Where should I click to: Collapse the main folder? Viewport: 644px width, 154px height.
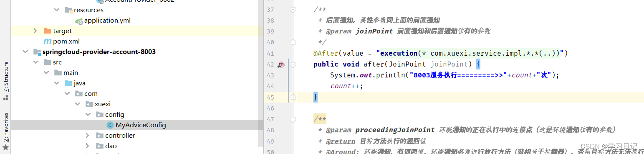pos(46,73)
